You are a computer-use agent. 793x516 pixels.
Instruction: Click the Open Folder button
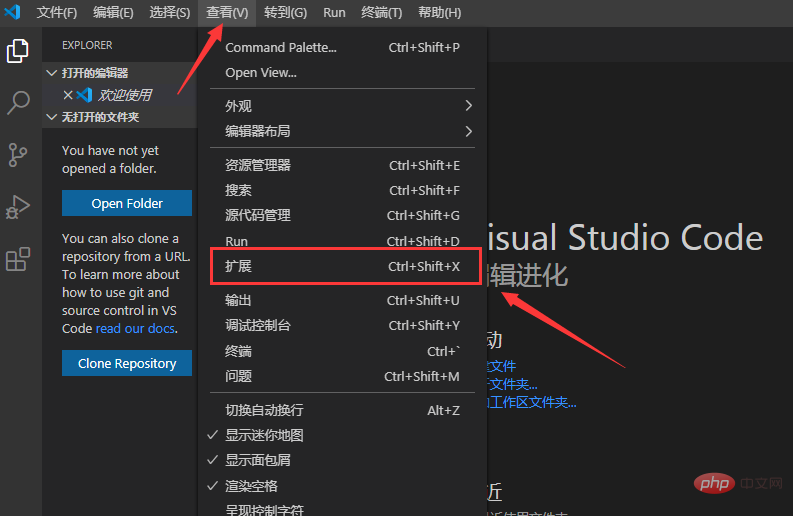127,203
